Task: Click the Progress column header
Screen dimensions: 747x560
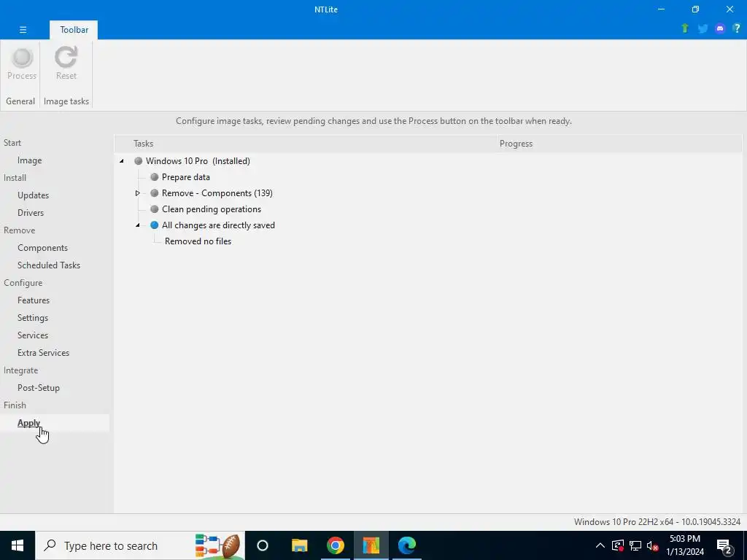Action: pos(619,144)
